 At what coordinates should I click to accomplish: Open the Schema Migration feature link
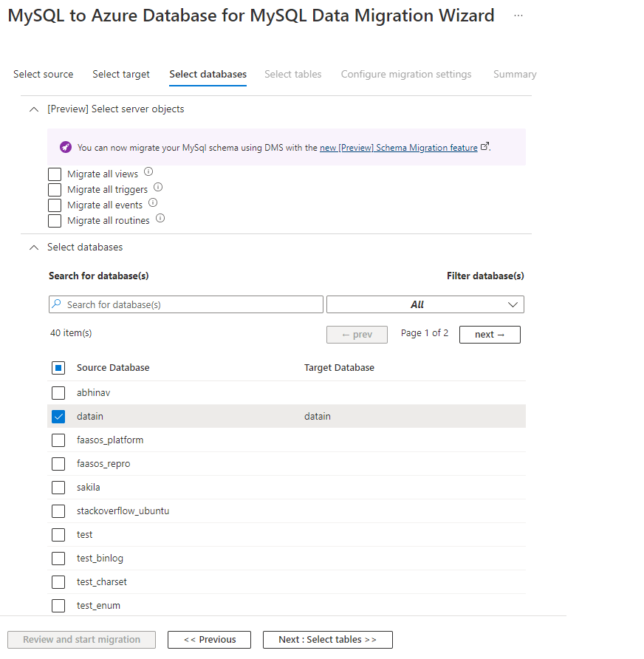(399, 148)
